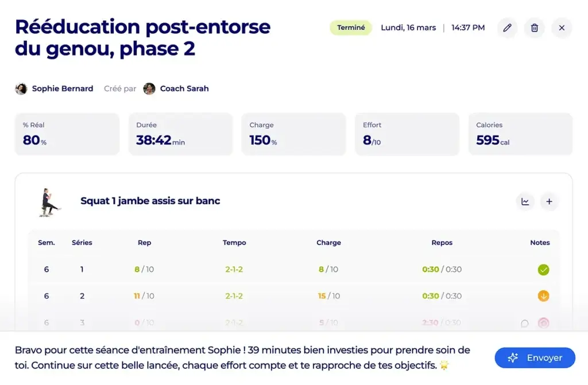588x385 pixels.
Task: Click the Charge column header in table
Action: pyautogui.click(x=328, y=243)
